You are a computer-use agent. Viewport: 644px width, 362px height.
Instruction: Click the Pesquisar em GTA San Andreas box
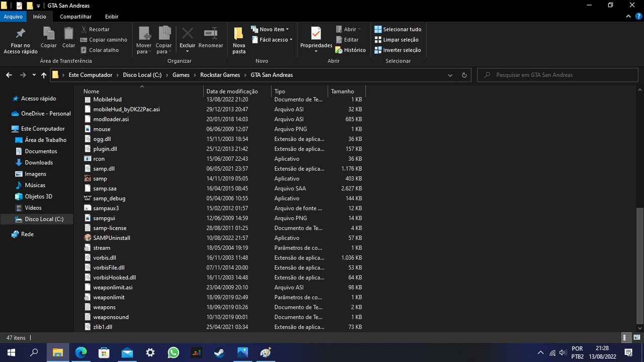coord(557,75)
